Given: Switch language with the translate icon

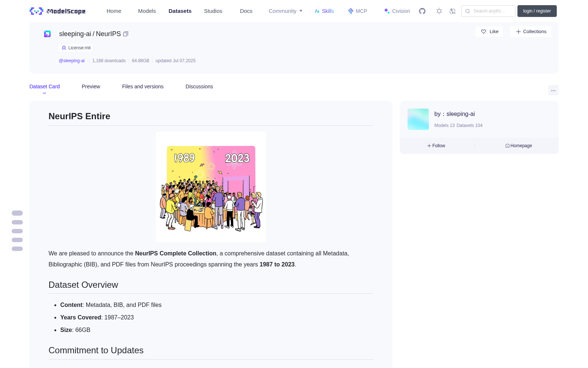Looking at the screenshot, I should click(452, 11).
